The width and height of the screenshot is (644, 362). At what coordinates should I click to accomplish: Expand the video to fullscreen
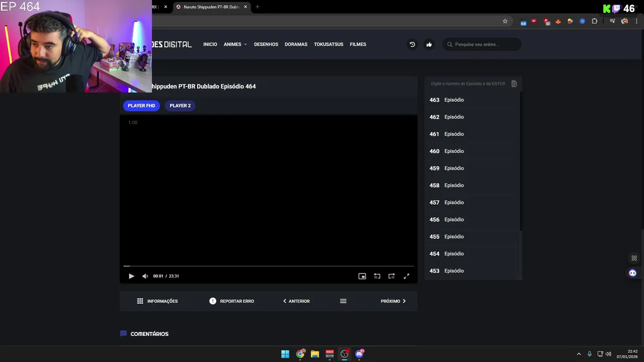pos(407,276)
